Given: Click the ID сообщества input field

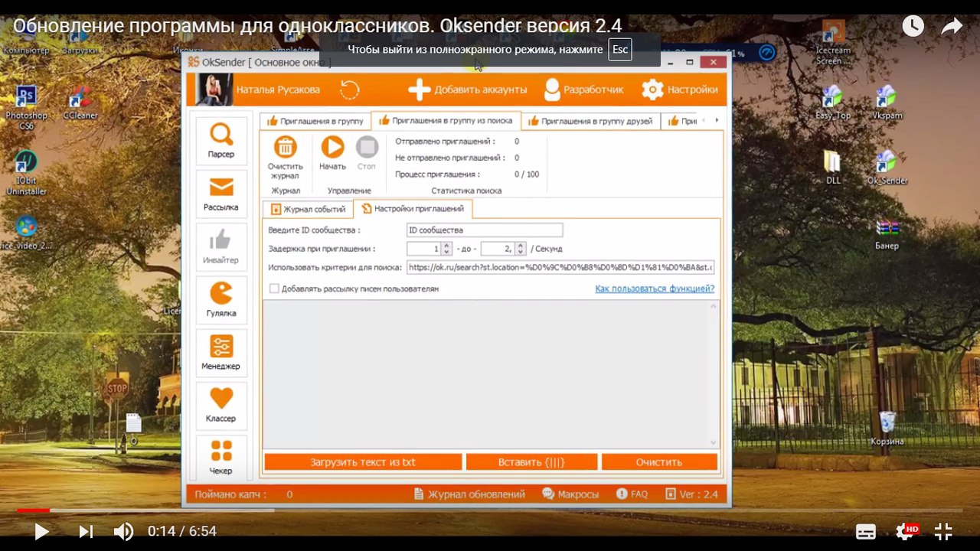Looking at the screenshot, I should [484, 230].
